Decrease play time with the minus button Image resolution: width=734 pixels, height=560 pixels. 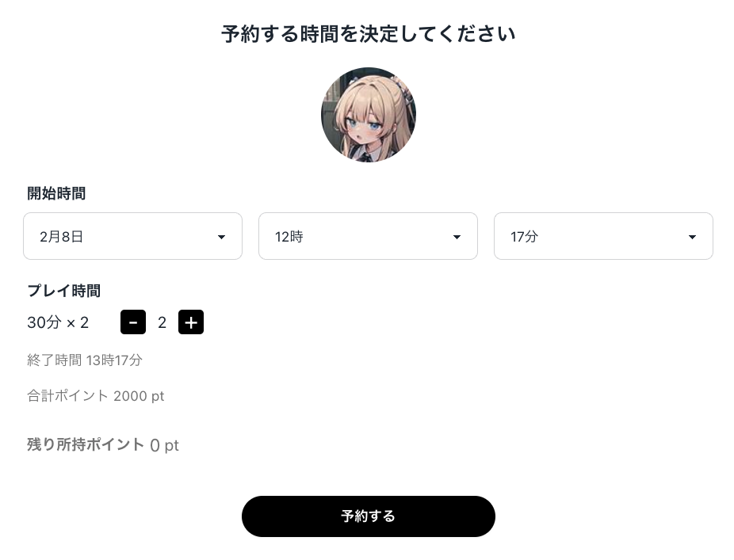(133, 322)
